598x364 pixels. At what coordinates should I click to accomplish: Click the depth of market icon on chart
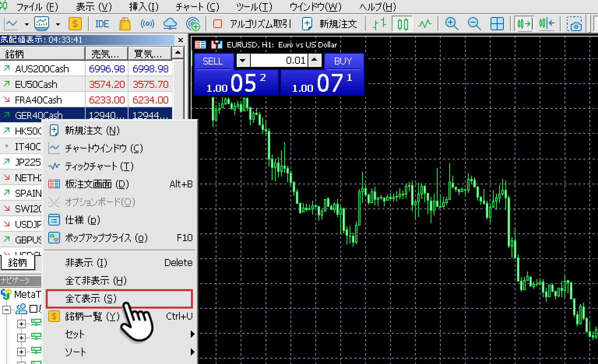(201, 45)
